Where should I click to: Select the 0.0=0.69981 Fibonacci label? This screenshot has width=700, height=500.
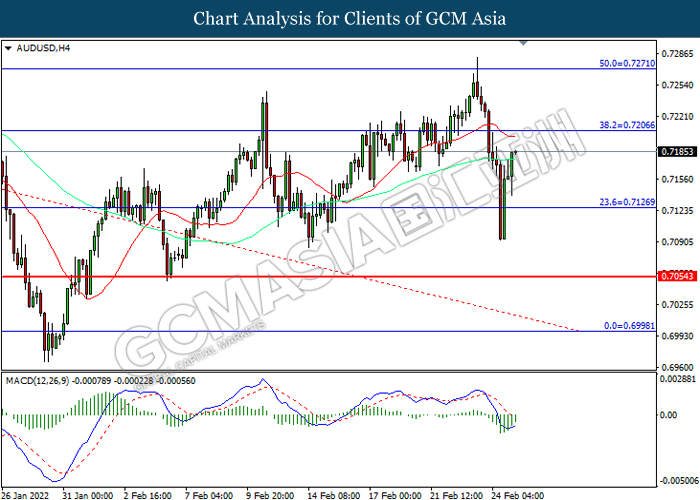pos(629,325)
